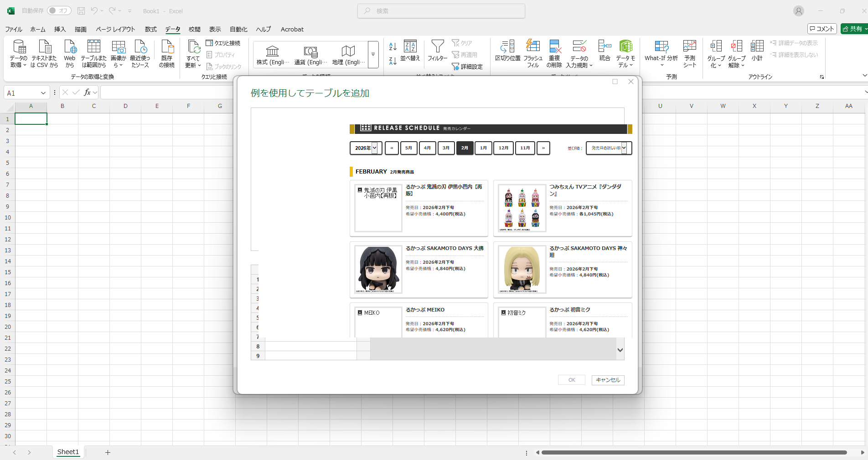Open What-If Analysis (What-If 分析)
The image size is (868, 460).
coord(661,54)
